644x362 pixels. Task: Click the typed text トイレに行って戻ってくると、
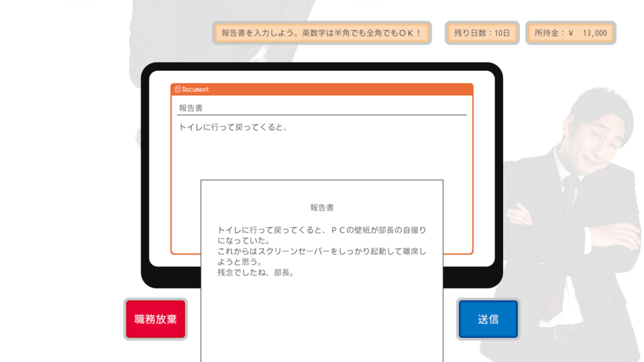pos(233,127)
